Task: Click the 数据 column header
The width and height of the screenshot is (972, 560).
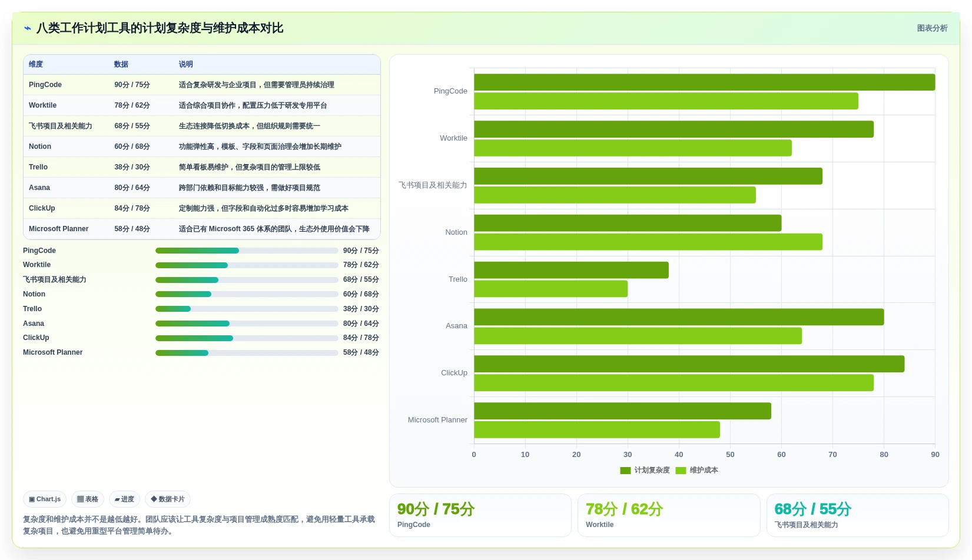Action: pyautogui.click(x=121, y=65)
